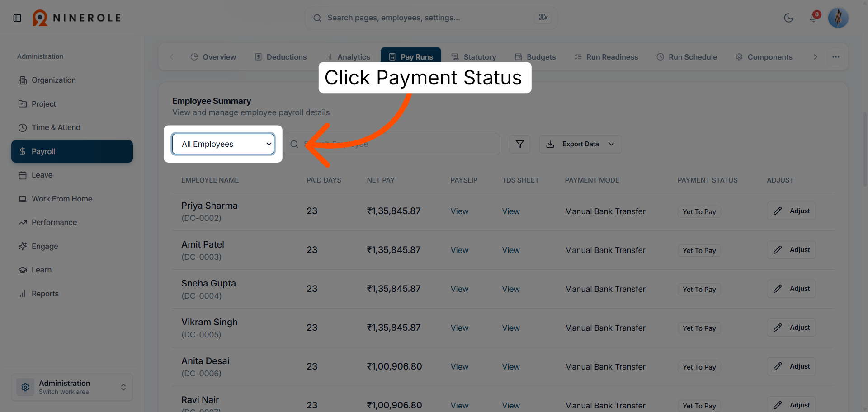Open the Run Schedule tab
Screen dimensions: 868x412
point(687,57)
